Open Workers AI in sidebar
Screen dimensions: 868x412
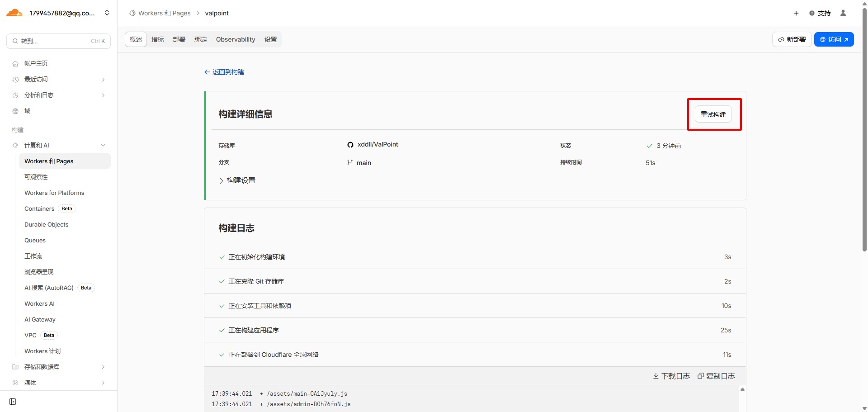40,303
